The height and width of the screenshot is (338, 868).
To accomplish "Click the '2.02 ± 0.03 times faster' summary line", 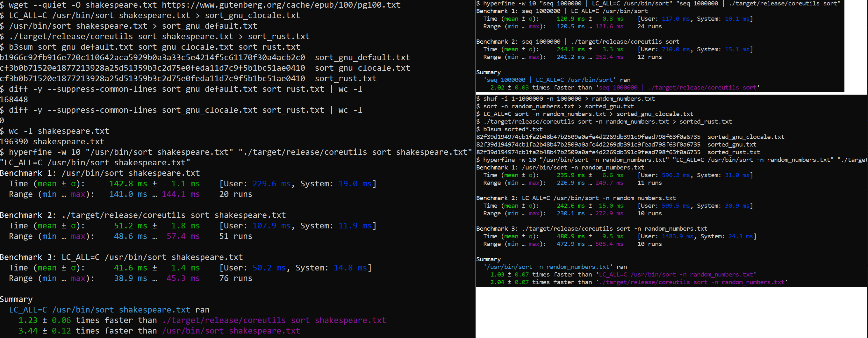I will click(x=625, y=88).
